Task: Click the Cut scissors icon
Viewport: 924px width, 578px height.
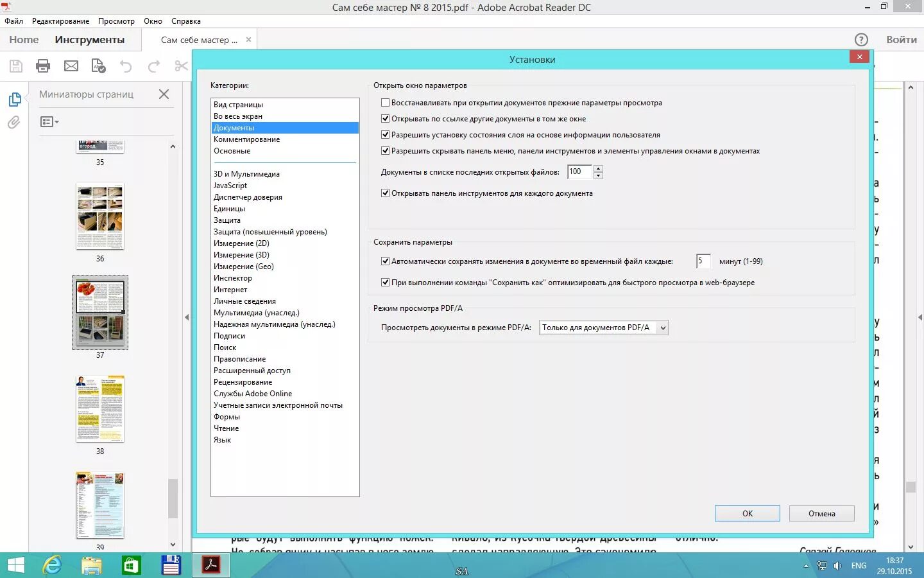Action: pos(181,66)
